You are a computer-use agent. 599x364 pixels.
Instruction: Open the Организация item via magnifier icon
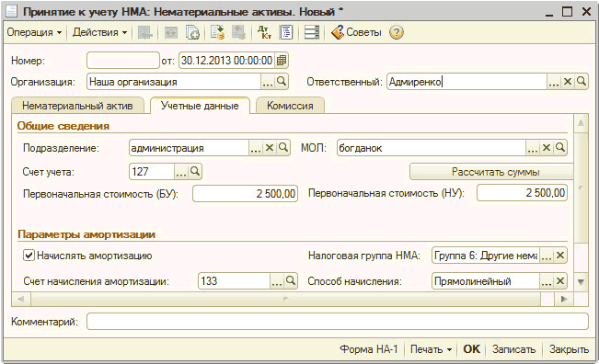click(x=282, y=81)
